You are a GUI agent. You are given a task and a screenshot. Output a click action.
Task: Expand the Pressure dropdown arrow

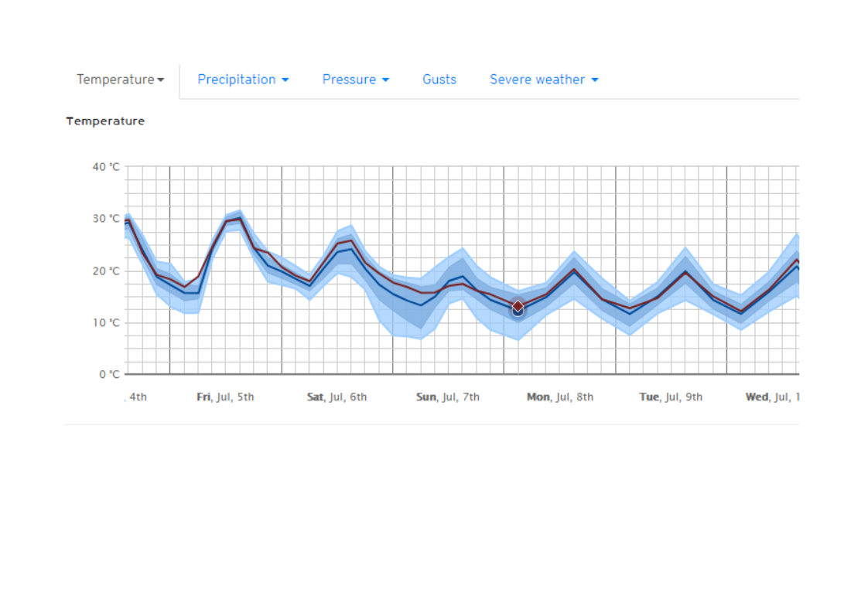coord(385,80)
